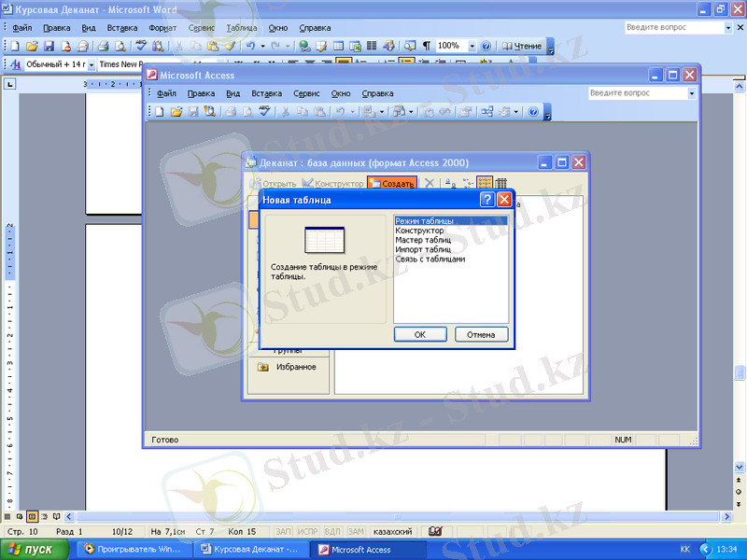Open the Word zoom 100% dropdown
Image resolution: width=747 pixels, height=560 pixels.
472,46
